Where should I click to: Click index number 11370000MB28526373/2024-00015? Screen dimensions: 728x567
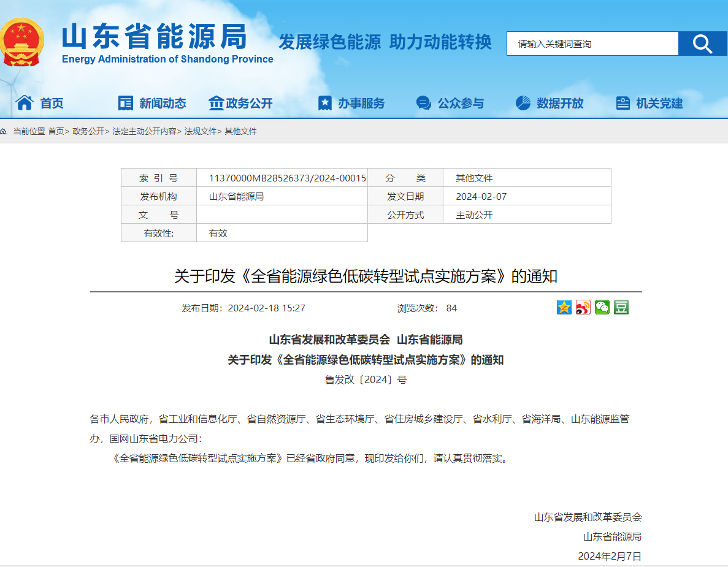click(288, 178)
